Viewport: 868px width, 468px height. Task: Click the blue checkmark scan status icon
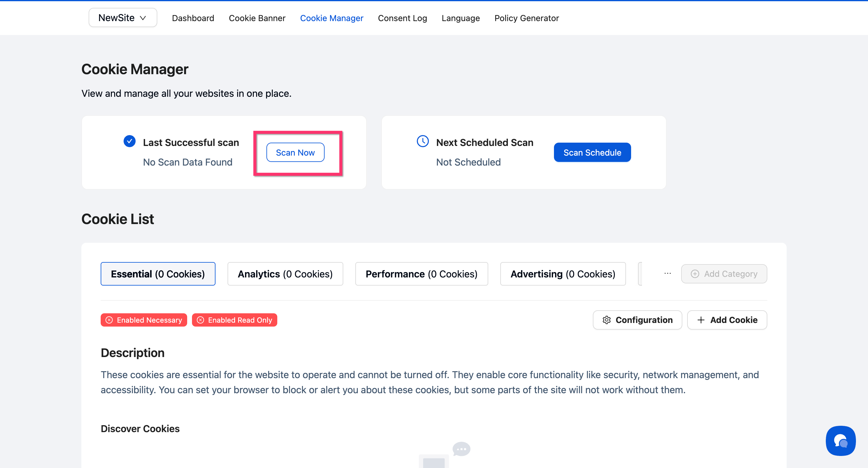pos(129,141)
